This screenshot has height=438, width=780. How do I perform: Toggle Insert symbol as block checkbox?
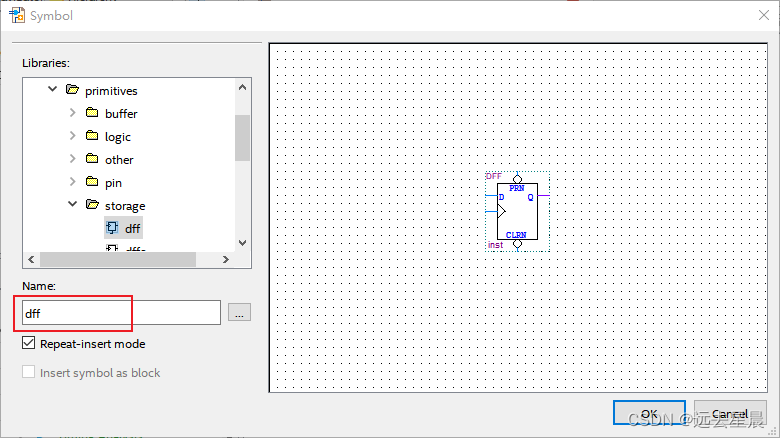(28, 372)
